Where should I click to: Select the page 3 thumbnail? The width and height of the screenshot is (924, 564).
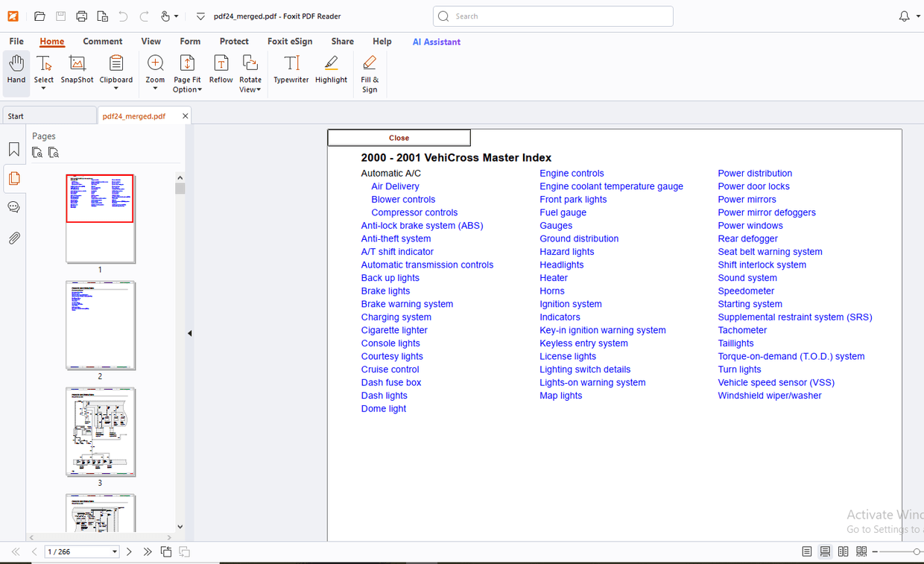pos(101,432)
